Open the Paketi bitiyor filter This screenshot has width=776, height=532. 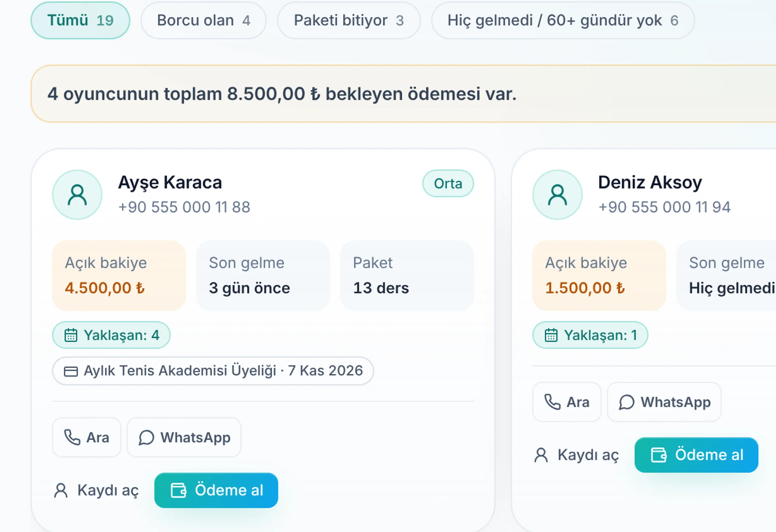point(349,20)
